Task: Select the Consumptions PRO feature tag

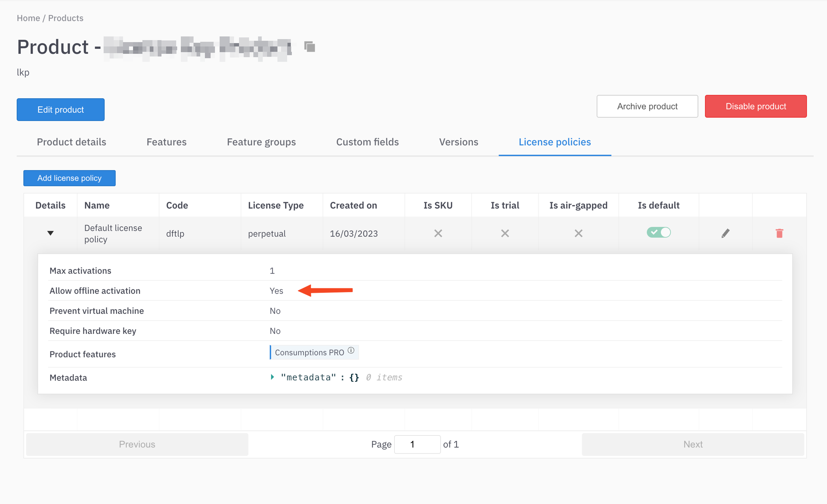Action: (x=309, y=353)
